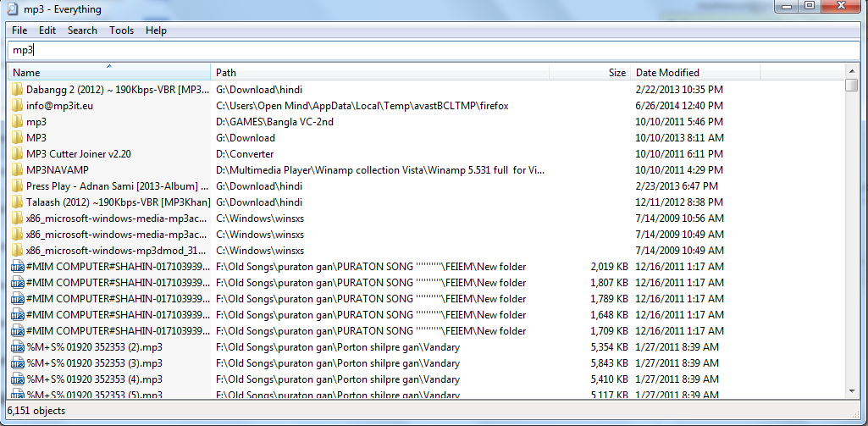The image size is (868, 426).
Task: Select the Dabangg 2 (2012) folder icon
Action: [x=17, y=89]
